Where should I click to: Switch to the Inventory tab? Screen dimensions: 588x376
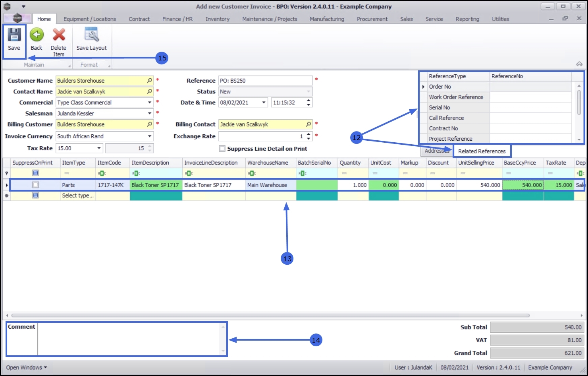coord(218,19)
